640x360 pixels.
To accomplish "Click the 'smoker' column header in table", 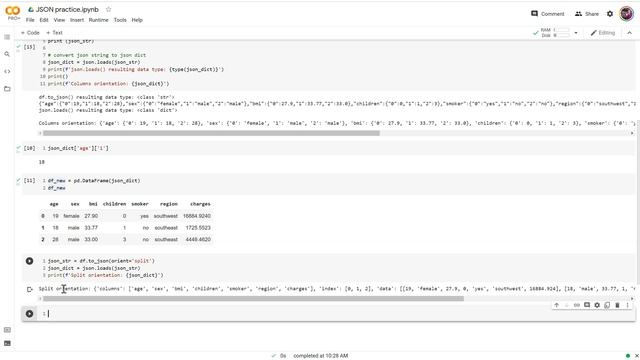I will click(x=140, y=204).
